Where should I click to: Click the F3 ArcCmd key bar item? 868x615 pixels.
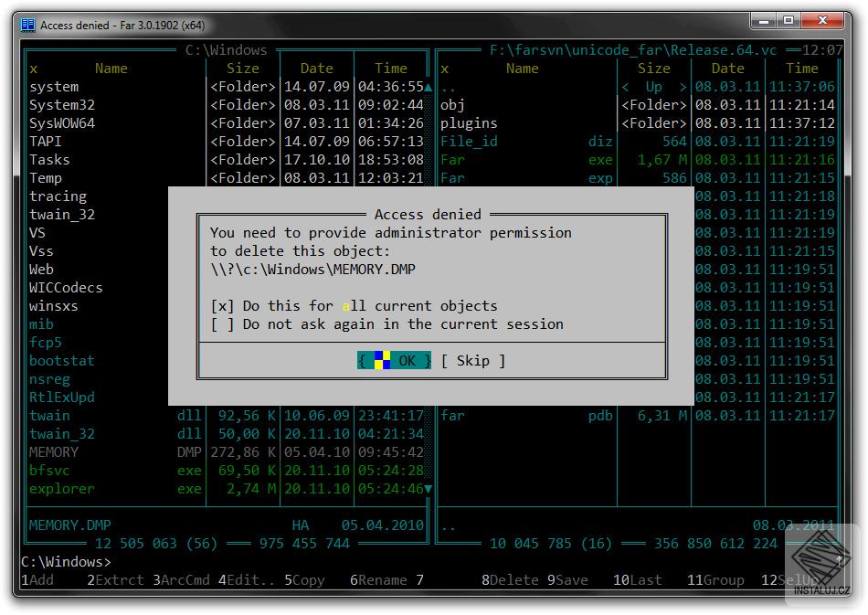click(181, 580)
